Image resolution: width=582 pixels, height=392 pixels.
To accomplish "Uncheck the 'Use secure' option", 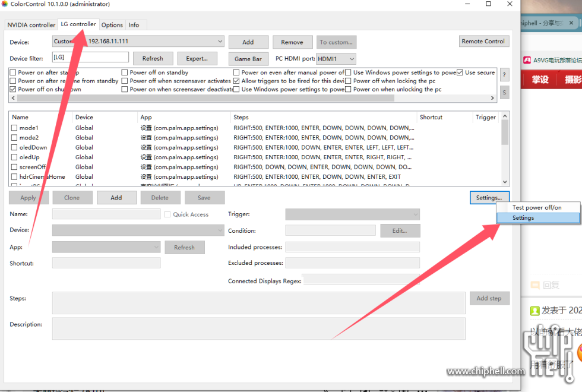I will [460, 72].
